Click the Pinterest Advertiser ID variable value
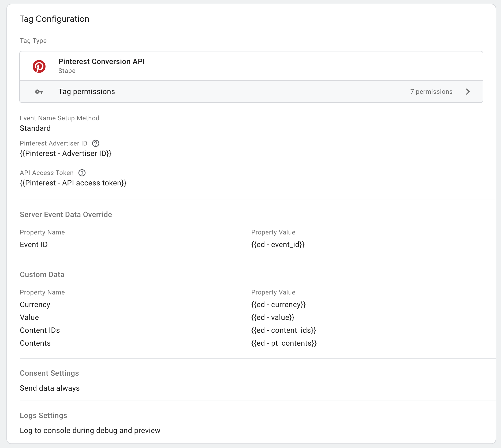This screenshot has height=448, width=501. click(x=66, y=154)
